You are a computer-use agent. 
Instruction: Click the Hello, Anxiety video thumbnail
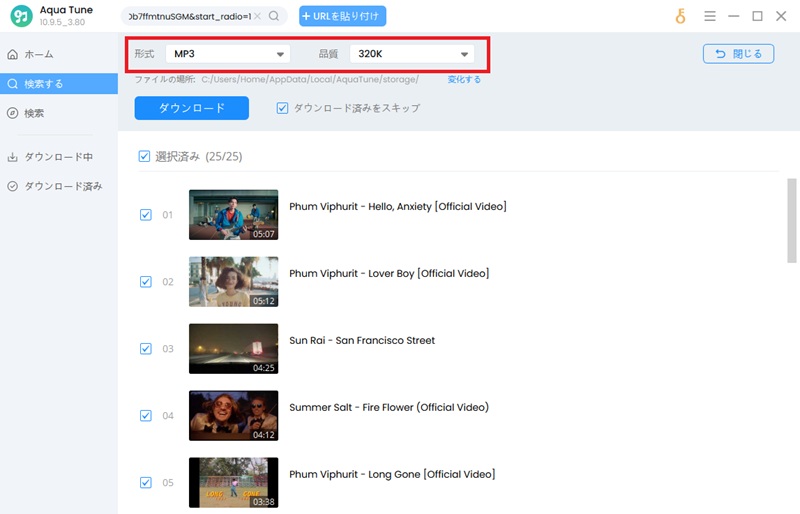pyautogui.click(x=234, y=215)
